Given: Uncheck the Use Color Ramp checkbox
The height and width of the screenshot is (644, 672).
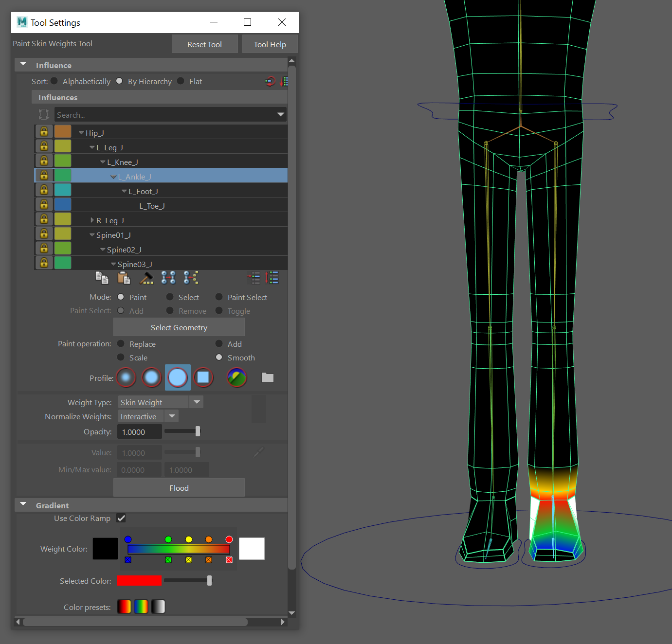Looking at the screenshot, I should (x=121, y=519).
